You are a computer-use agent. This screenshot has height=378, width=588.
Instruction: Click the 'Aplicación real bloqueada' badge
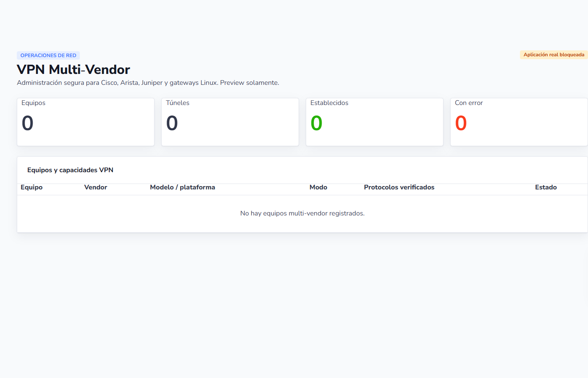coord(554,55)
